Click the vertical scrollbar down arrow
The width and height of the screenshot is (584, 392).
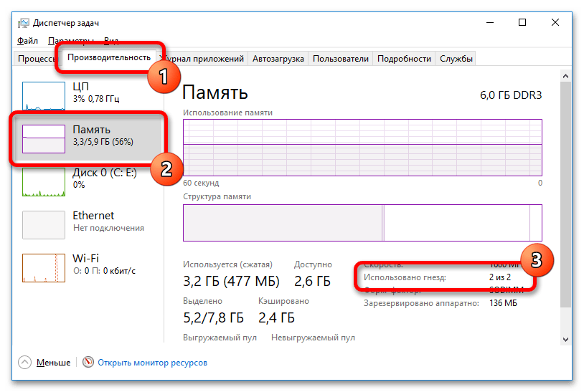tap(566, 338)
